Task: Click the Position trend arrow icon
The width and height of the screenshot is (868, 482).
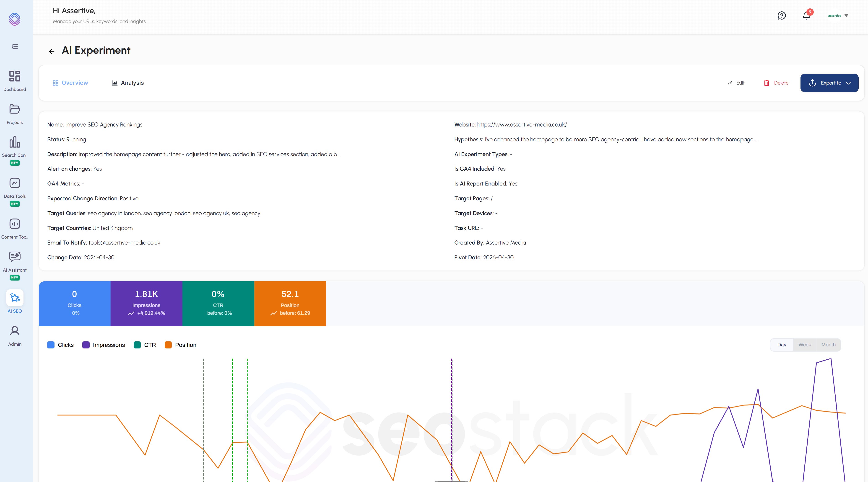Action: pos(273,313)
